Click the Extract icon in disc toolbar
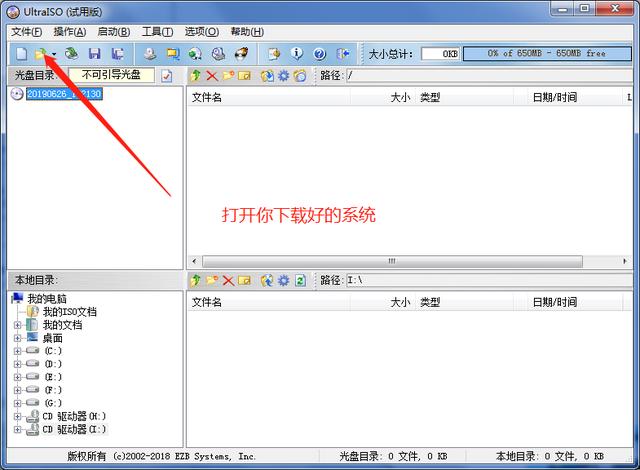The image size is (640, 470). click(x=267, y=75)
